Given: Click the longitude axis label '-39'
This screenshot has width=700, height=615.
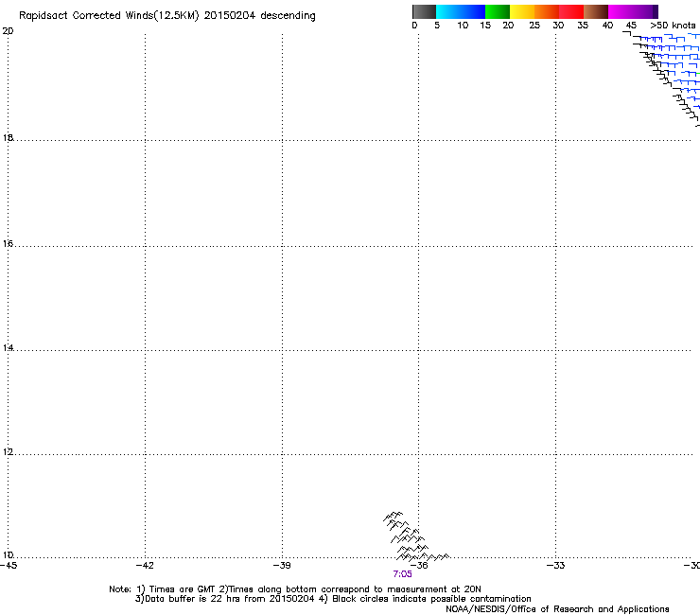Looking at the screenshot, I should coord(282,566).
